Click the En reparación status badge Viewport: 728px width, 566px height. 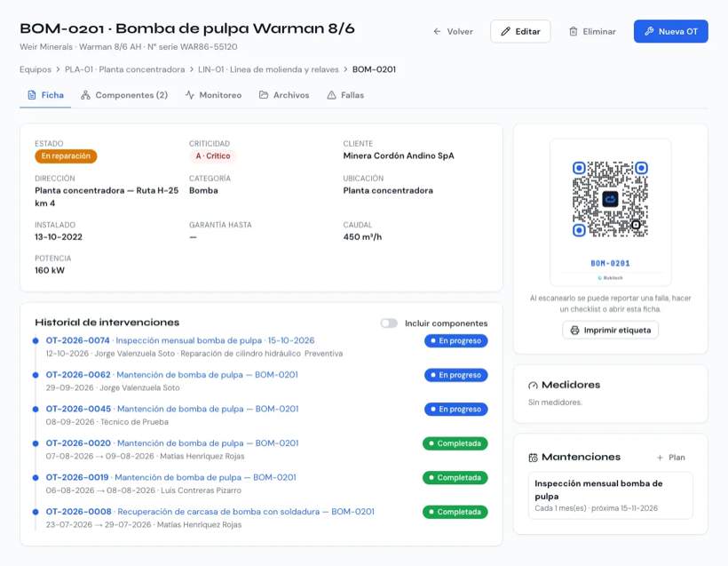point(66,156)
